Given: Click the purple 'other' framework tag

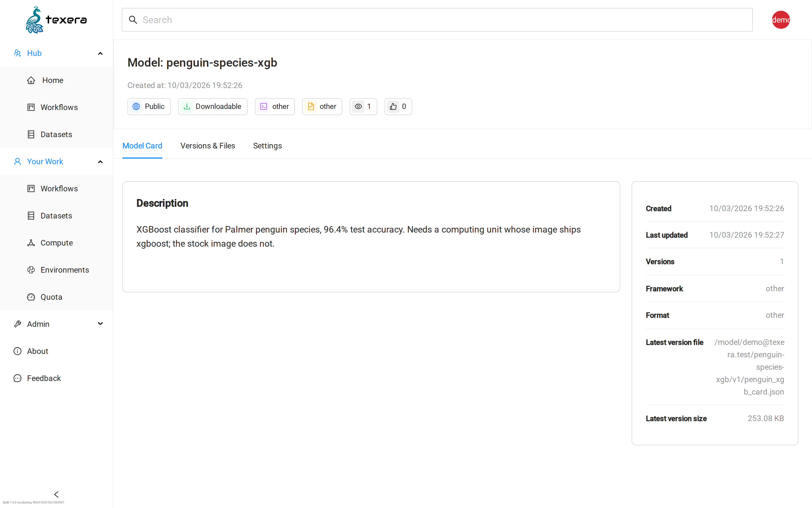Looking at the screenshot, I should coord(275,106).
